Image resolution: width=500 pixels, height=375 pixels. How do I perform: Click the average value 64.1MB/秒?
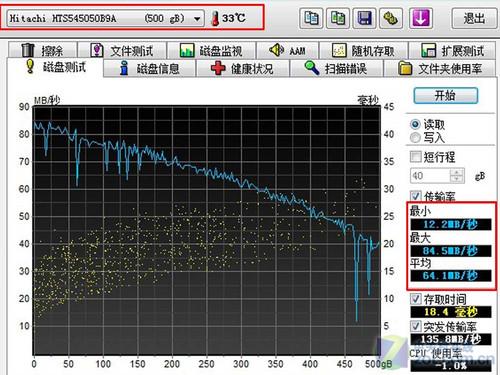coord(451,275)
